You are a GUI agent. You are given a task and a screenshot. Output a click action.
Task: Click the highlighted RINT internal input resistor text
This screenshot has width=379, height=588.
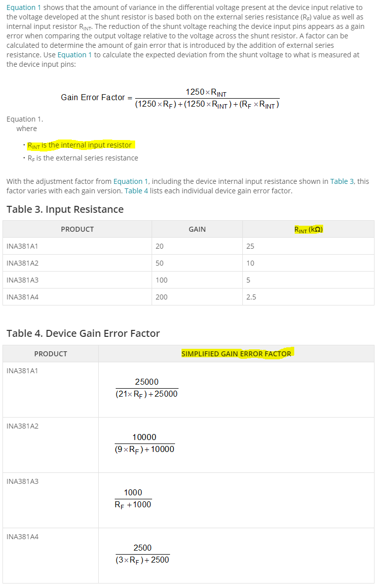(80, 145)
